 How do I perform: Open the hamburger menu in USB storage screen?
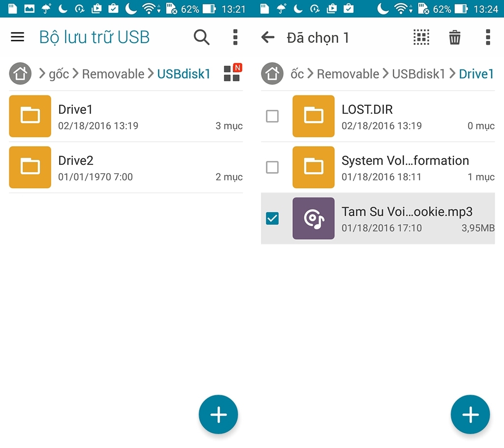coord(17,37)
